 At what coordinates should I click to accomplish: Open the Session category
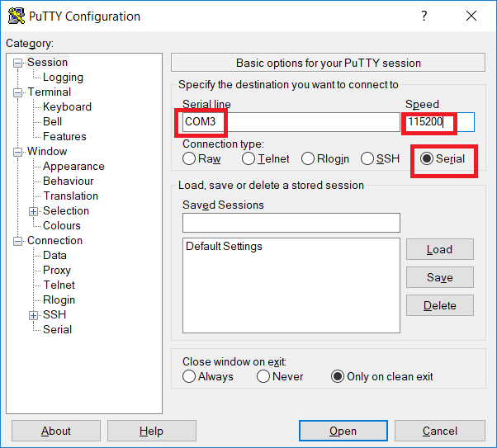[47, 63]
